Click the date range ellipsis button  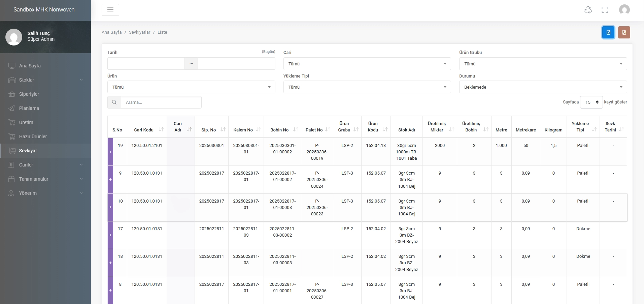191,64
